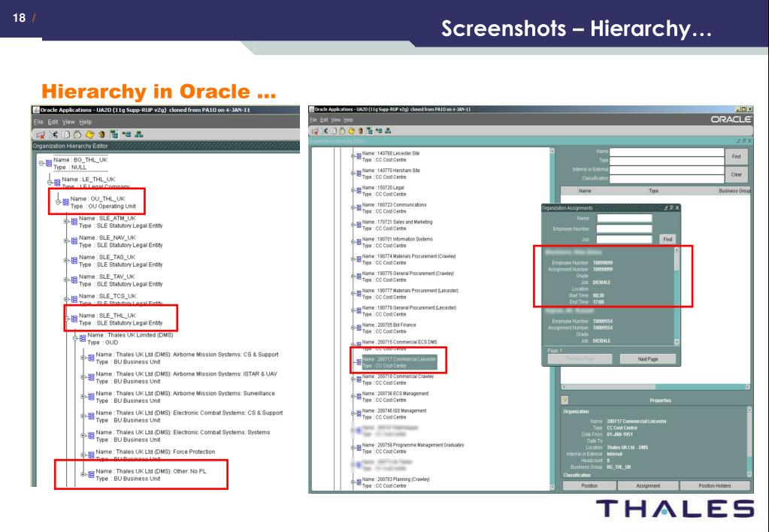Expand the SLE_TAV_UK node
The image size is (769, 532).
[66, 280]
